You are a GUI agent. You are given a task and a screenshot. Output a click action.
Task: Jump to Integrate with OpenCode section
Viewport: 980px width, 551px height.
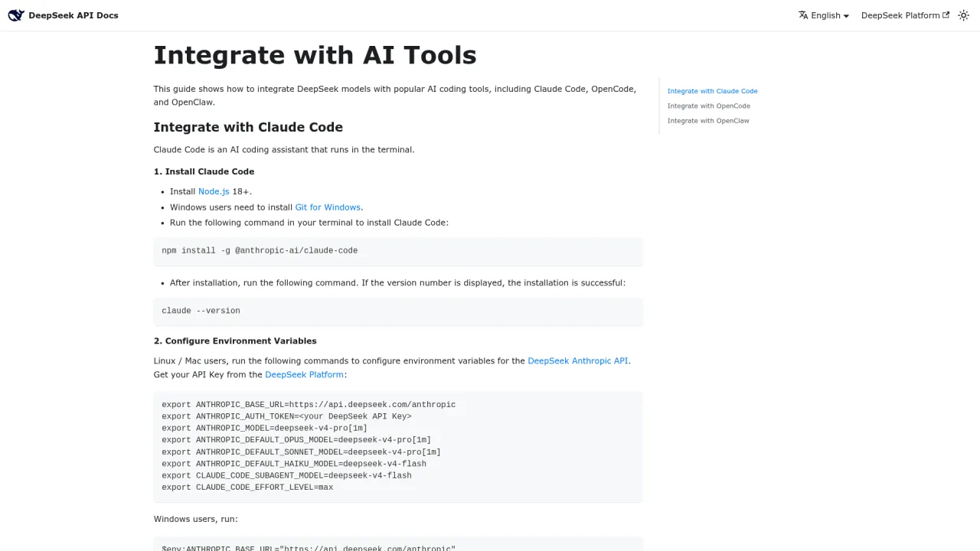[x=708, y=106]
